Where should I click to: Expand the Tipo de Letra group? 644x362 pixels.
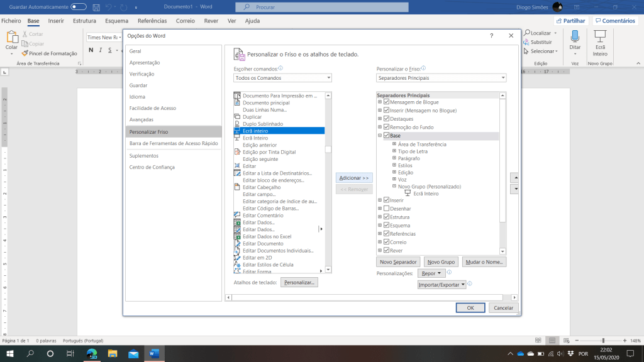pyautogui.click(x=394, y=151)
